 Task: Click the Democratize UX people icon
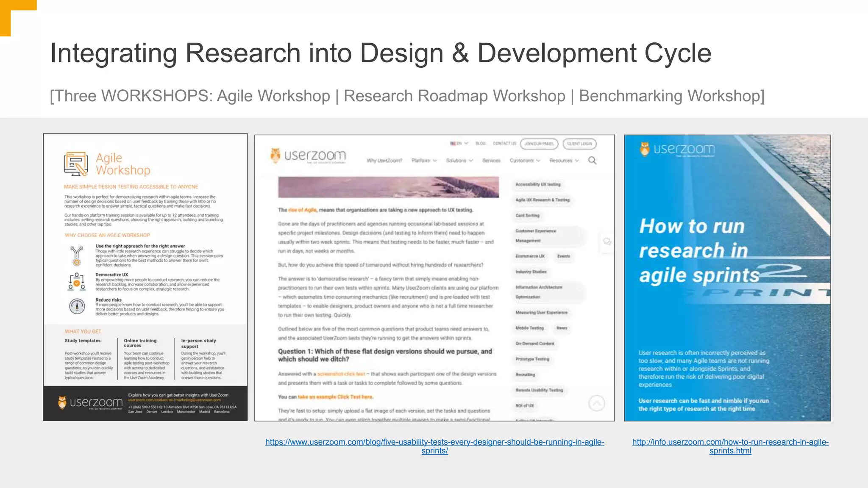coord(77,282)
